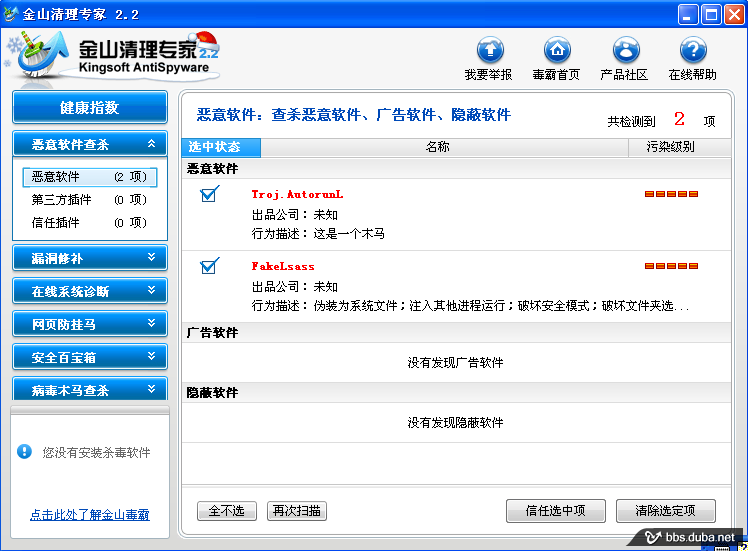Close the 金山清理专家 window
This screenshot has width=748, height=551.
click(x=734, y=15)
